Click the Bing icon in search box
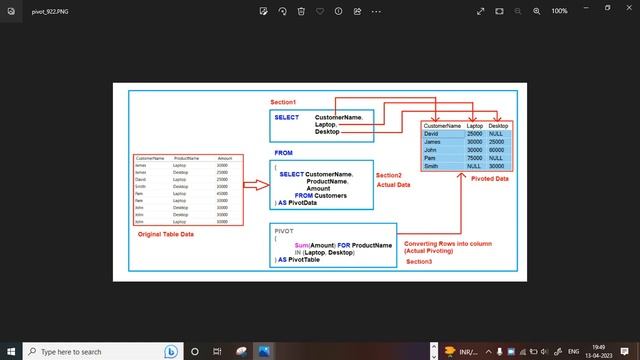 click(x=171, y=351)
